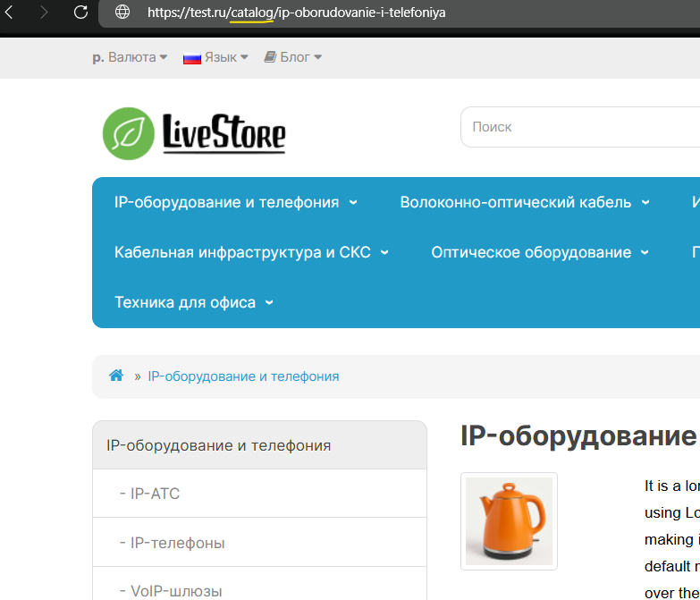Expand Кабельная инфраструктура и СКС menu
This screenshot has height=600, width=700.
point(251,252)
